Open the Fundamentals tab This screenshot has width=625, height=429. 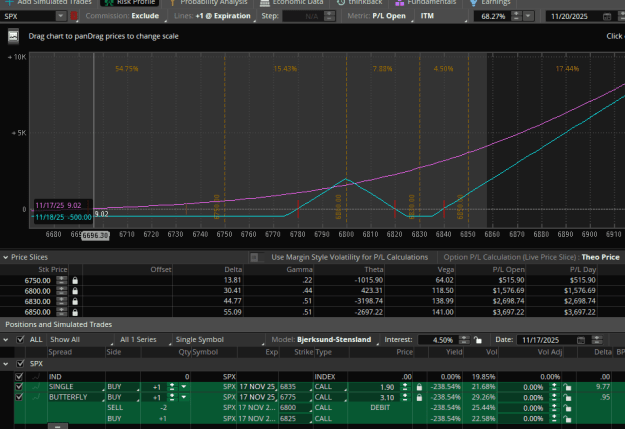[x=426, y=2]
